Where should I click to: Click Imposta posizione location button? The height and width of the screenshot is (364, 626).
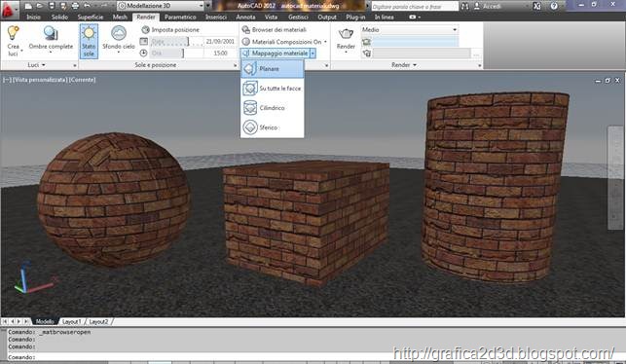(170, 29)
